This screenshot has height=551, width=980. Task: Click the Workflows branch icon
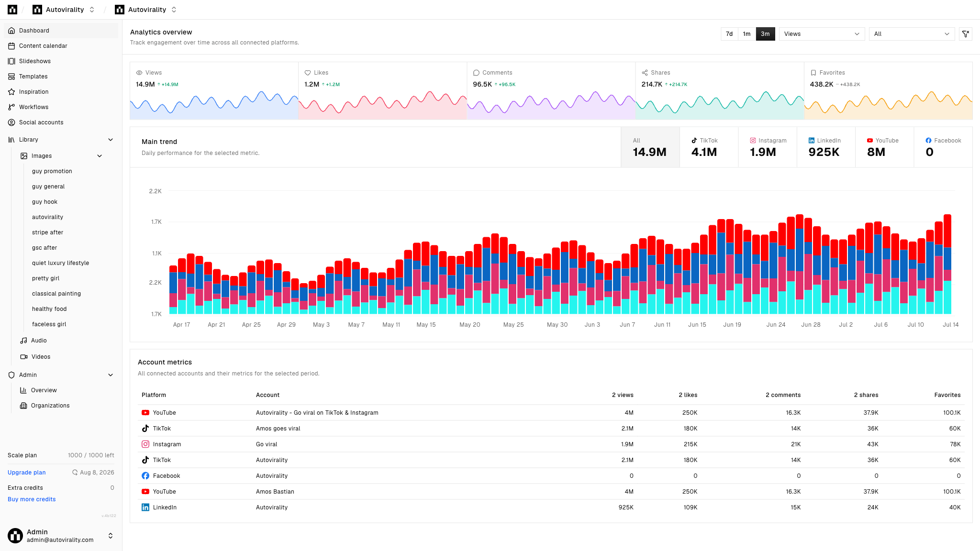click(x=11, y=107)
